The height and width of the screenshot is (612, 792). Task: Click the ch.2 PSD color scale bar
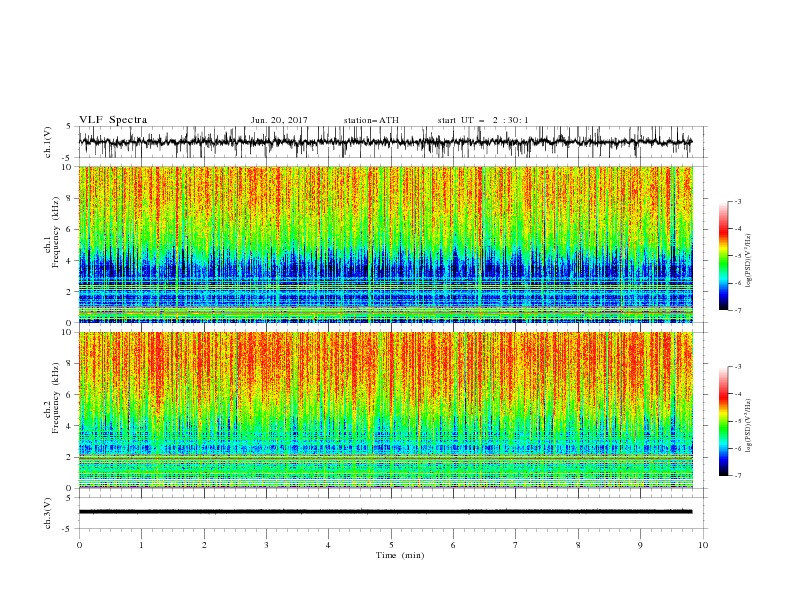[x=723, y=421]
